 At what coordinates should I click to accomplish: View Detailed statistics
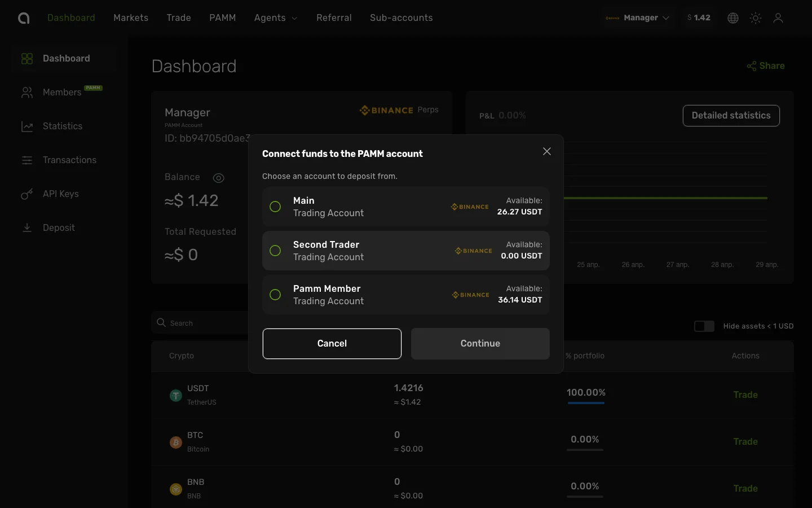pyautogui.click(x=731, y=116)
